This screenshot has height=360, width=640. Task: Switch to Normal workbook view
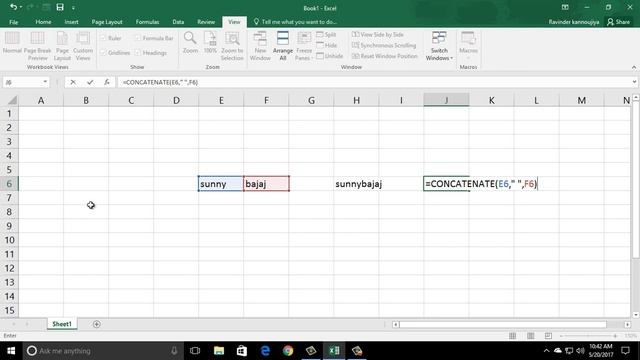coord(12,43)
